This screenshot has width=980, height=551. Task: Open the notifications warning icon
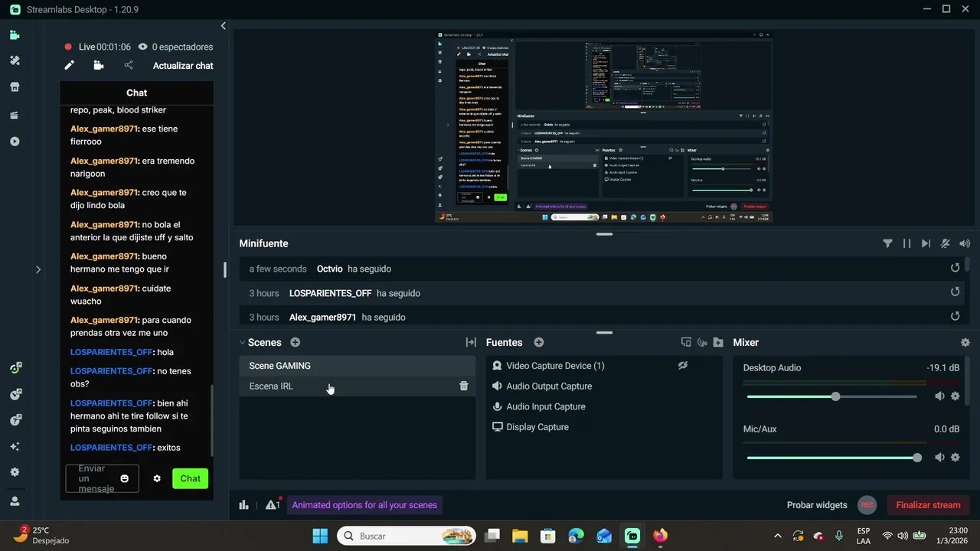[273, 504]
